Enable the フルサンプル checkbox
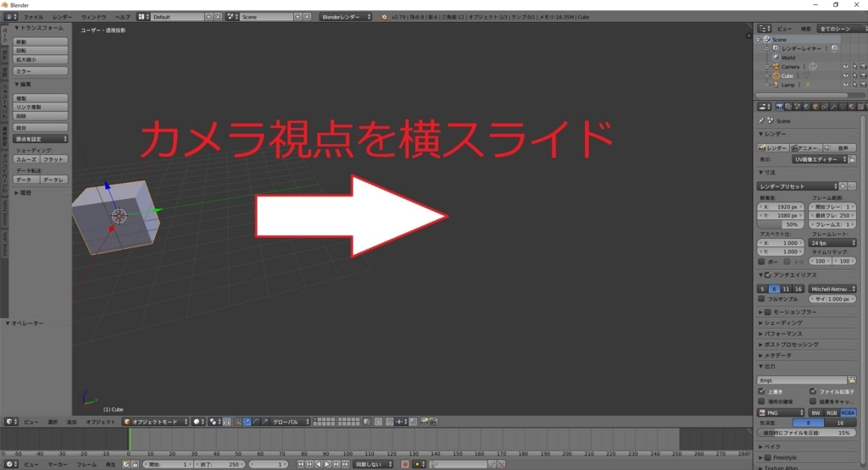Screen dimensions: 868x470 tap(761, 299)
